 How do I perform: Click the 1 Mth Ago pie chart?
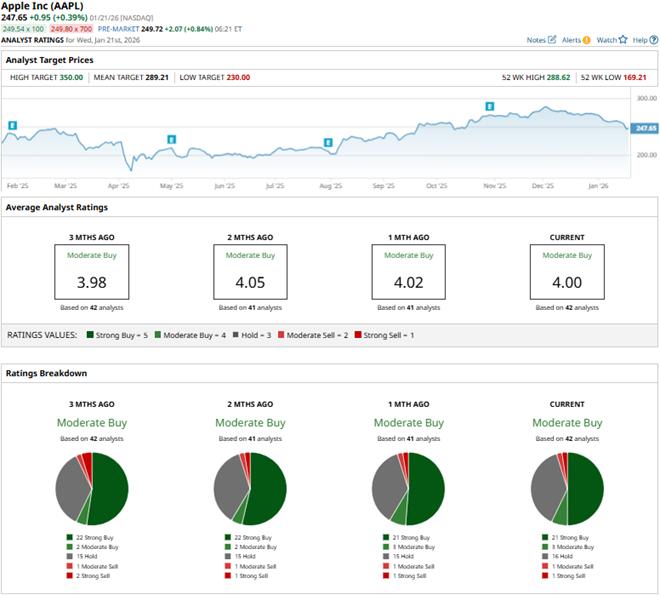pos(408,488)
